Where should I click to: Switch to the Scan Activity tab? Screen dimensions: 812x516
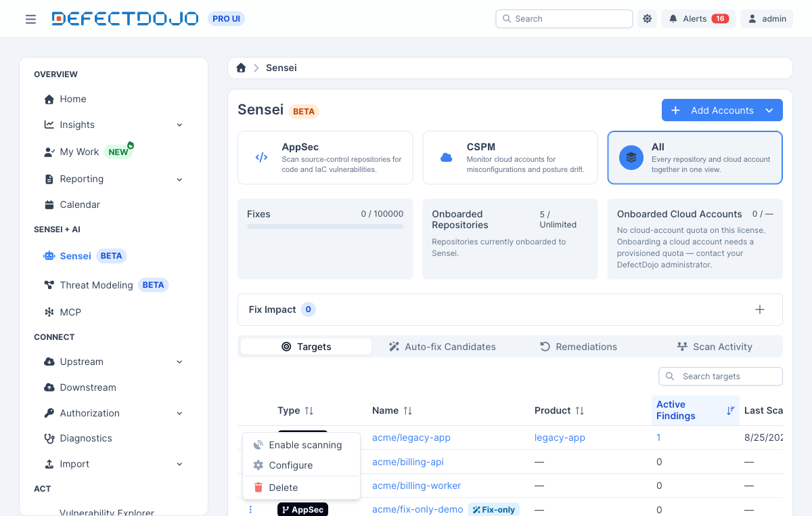coord(715,347)
